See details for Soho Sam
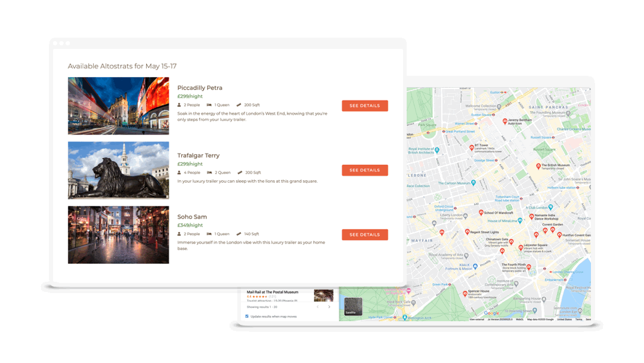Screen dimensions: 644x363 click(x=364, y=235)
